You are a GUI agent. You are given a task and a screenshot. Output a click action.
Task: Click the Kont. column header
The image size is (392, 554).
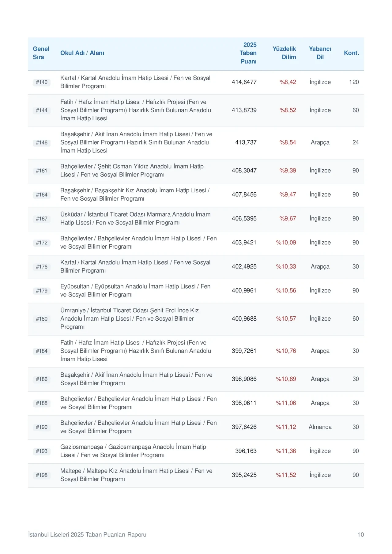351,53
